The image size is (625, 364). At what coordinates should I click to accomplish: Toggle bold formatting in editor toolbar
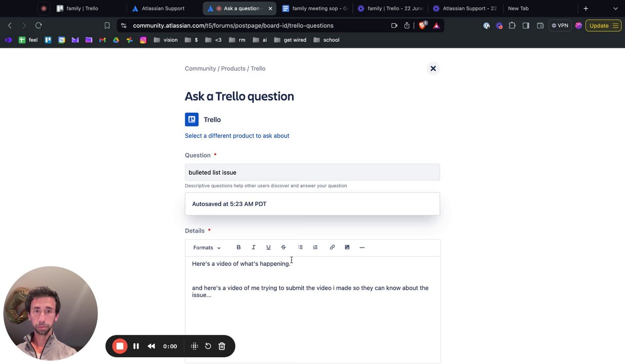238,247
